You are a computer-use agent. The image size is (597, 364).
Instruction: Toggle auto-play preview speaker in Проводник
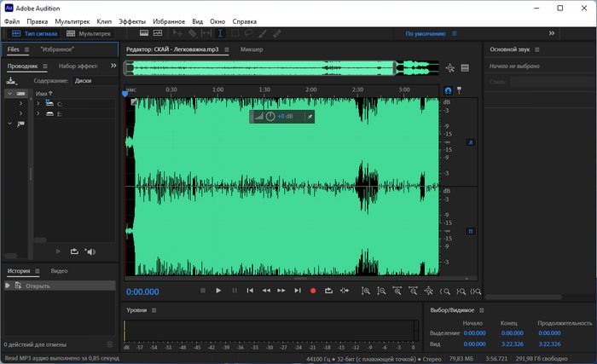pos(90,251)
